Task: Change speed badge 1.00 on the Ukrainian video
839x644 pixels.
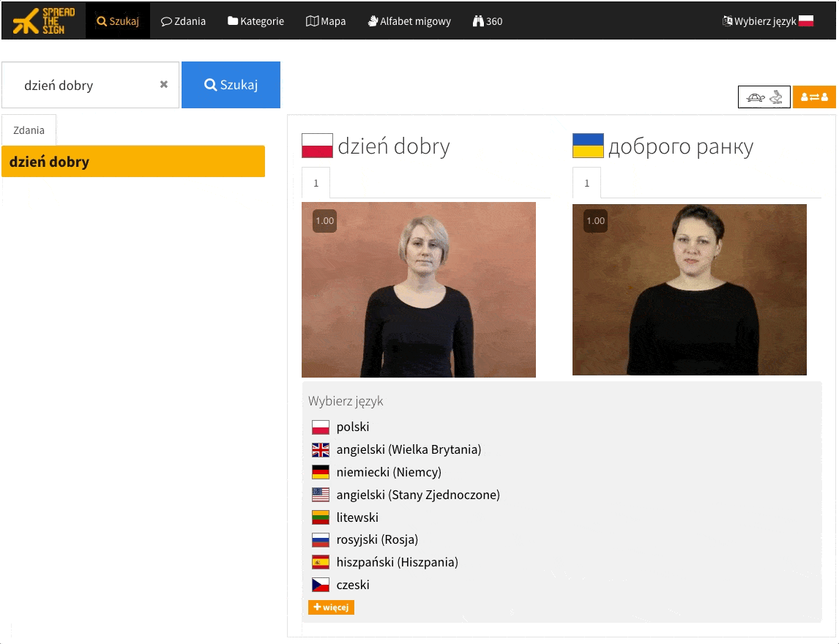Action: pyautogui.click(x=595, y=221)
